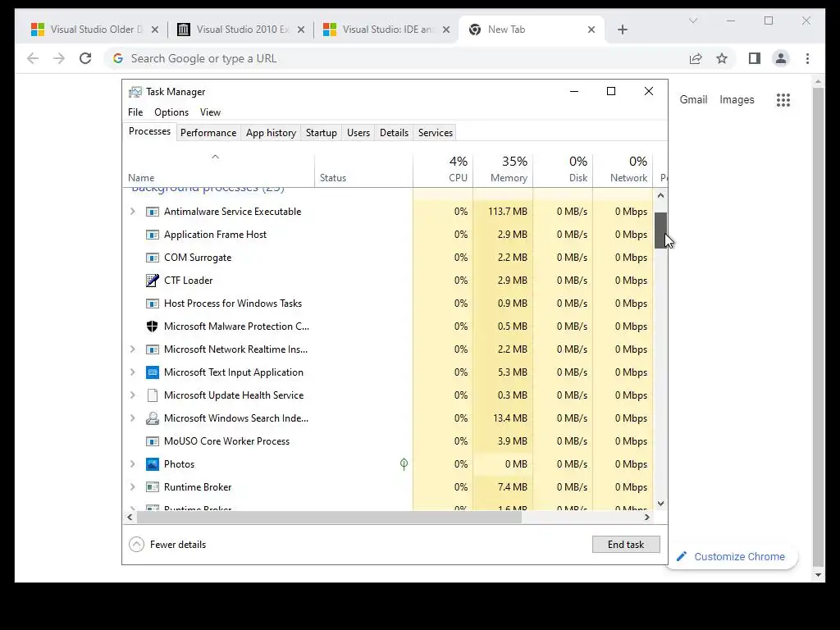Viewport: 840px width, 630px height.
Task: Expand Microsoft Windows Search Indexer group
Action: coord(133,418)
